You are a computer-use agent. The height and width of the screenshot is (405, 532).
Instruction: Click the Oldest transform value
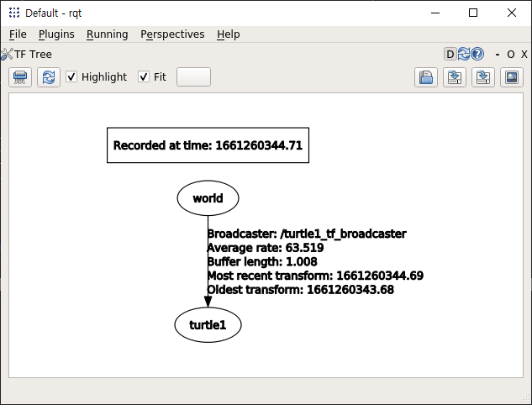[350, 290]
